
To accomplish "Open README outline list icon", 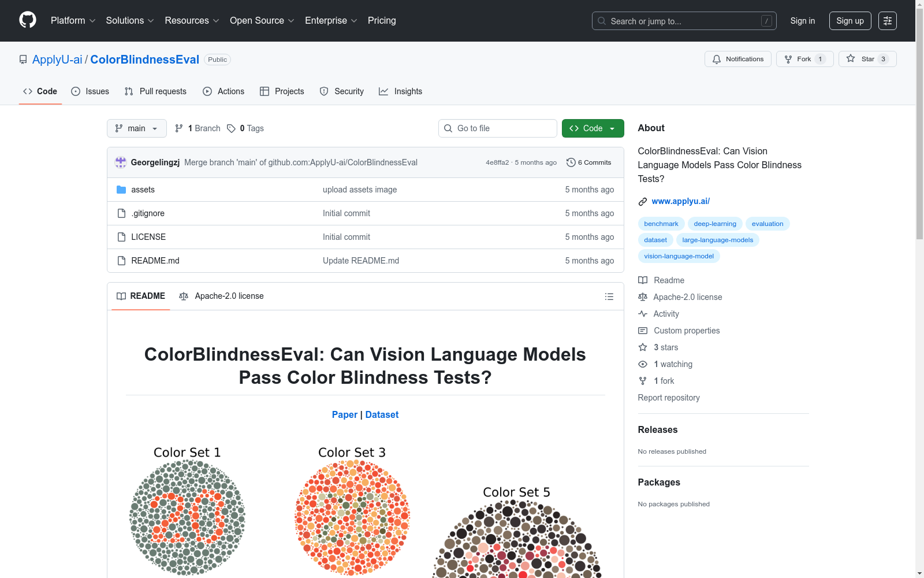I will [x=609, y=297].
